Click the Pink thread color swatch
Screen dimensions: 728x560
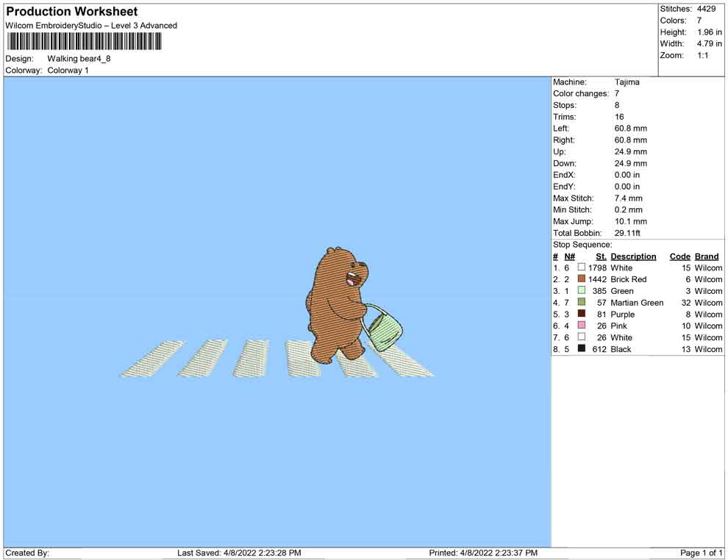pyautogui.click(x=582, y=326)
